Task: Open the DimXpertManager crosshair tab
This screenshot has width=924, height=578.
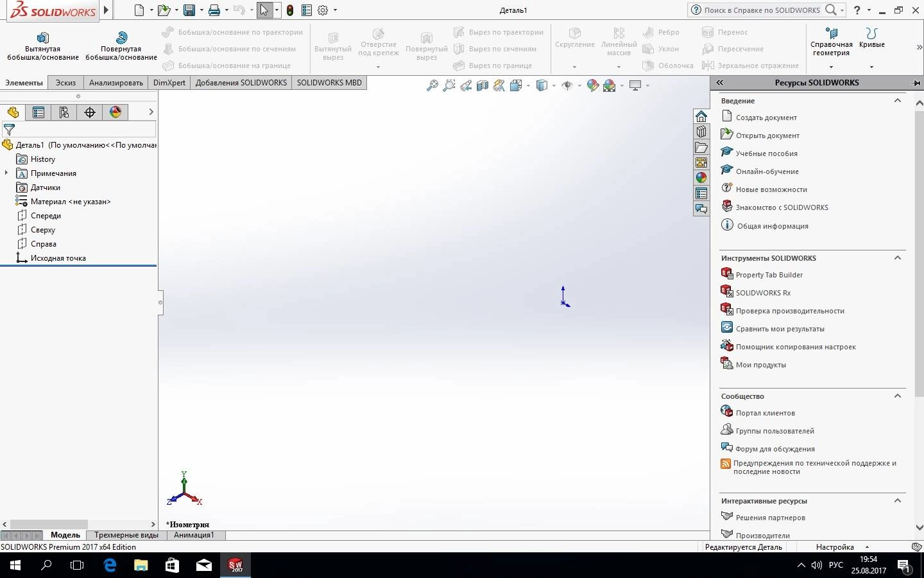Action: tap(90, 112)
